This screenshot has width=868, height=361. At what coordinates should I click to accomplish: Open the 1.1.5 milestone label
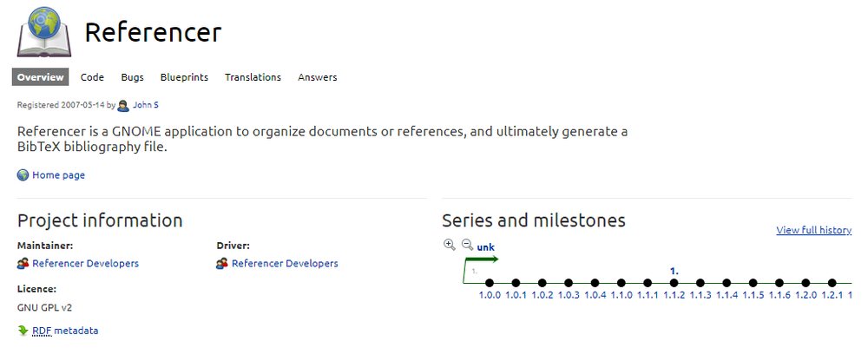point(753,295)
